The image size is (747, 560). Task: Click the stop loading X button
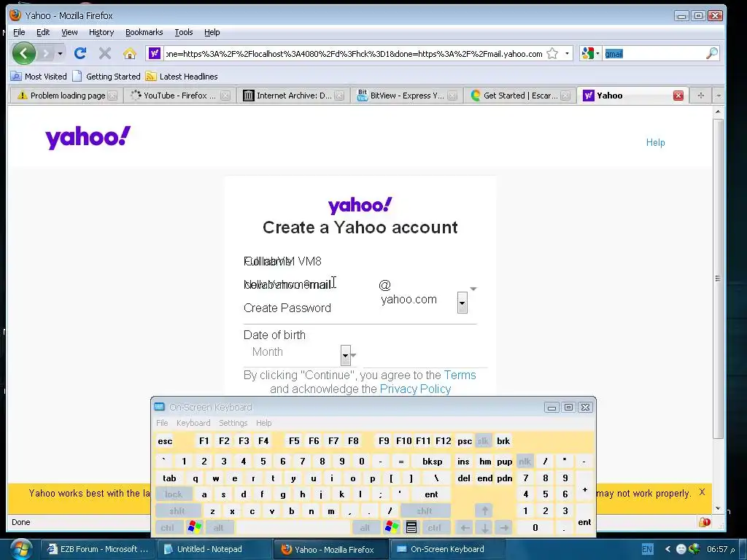click(105, 53)
